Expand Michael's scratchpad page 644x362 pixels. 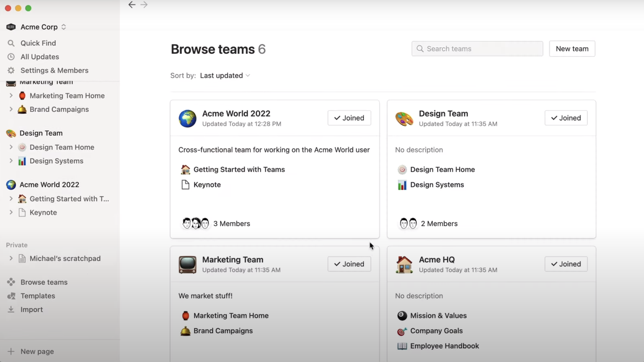[x=11, y=258]
